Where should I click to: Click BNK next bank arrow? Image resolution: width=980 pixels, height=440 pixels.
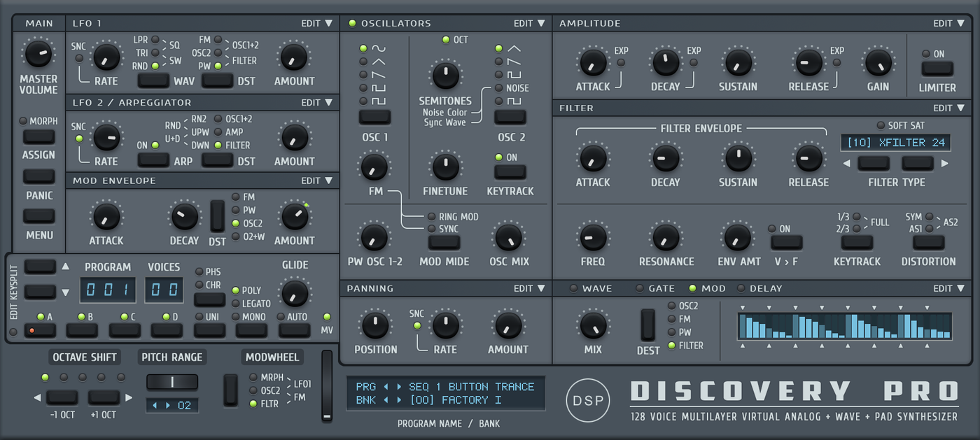tap(399, 400)
